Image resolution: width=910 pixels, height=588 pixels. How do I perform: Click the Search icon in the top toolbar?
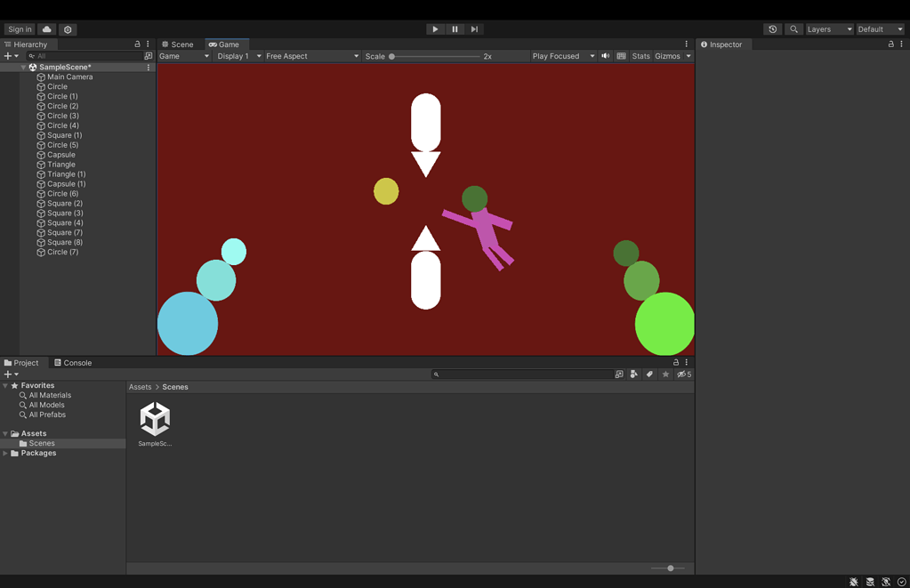pyautogui.click(x=793, y=28)
